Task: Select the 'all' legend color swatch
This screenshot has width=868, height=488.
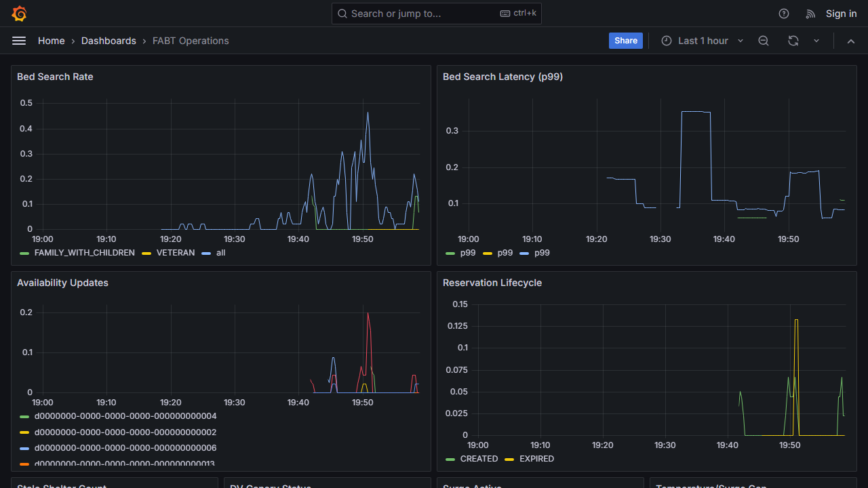Action: [205, 253]
